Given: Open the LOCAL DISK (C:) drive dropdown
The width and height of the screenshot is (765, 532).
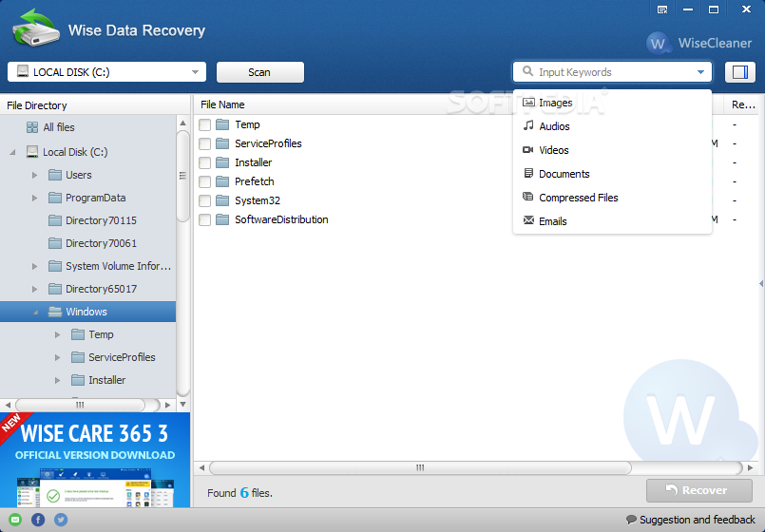Looking at the screenshot, I should coord(106,72).
